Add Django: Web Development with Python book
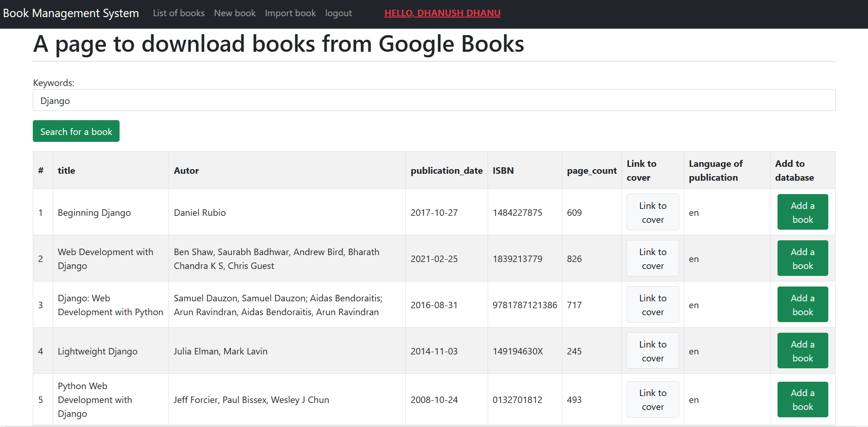The image size is (868, 427). [x=802, y=304]
